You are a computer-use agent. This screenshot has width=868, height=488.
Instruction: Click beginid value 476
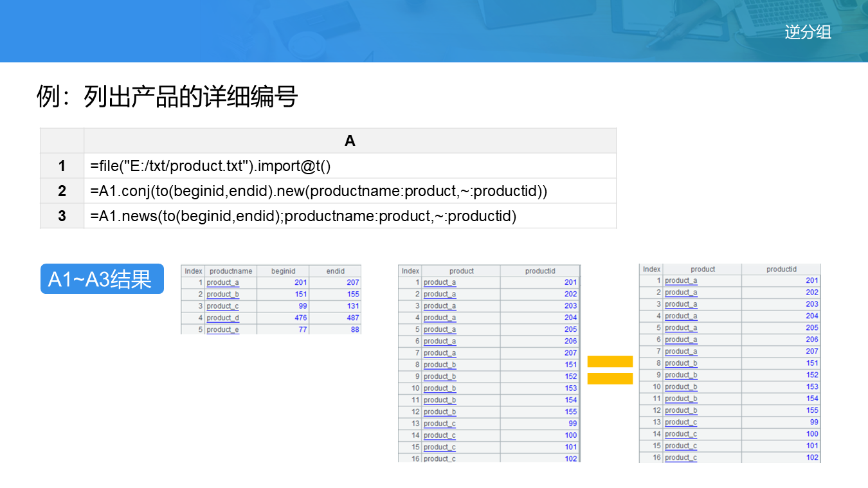point(300,318)
